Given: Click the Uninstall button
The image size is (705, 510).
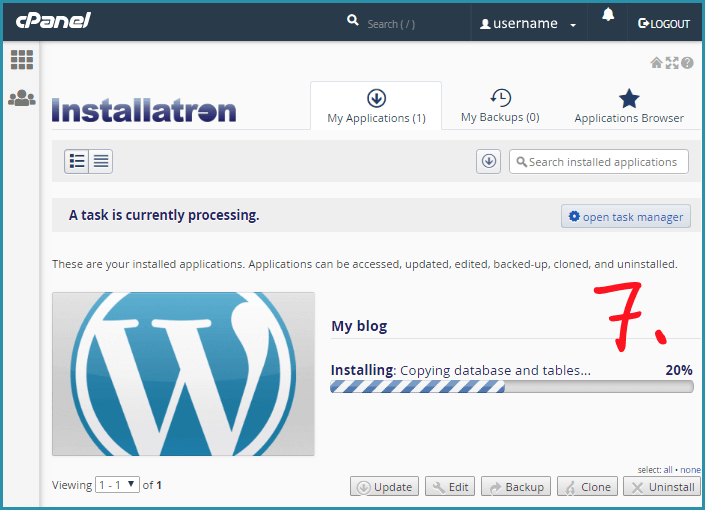Looking at the screenshot, I should [662, 487].
